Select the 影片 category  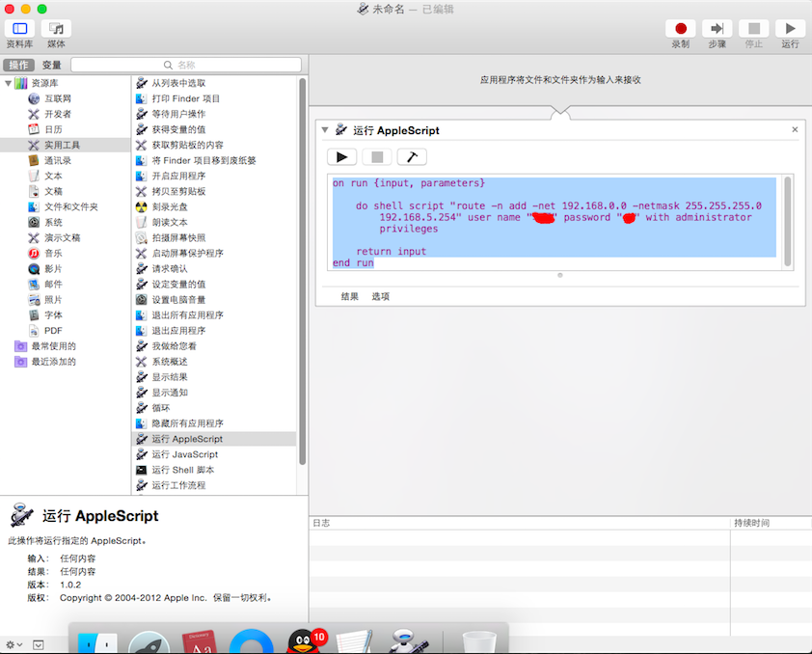click(x=65, y=269)
